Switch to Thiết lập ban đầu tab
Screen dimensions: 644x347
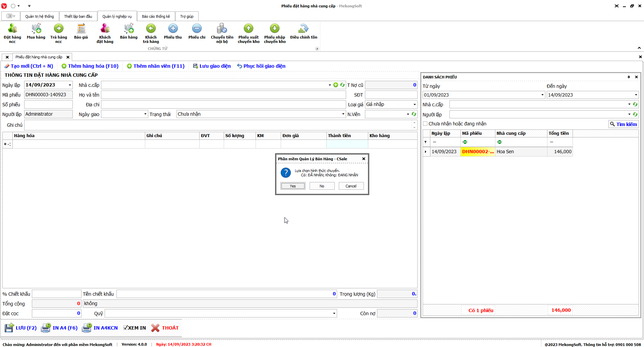78,16
